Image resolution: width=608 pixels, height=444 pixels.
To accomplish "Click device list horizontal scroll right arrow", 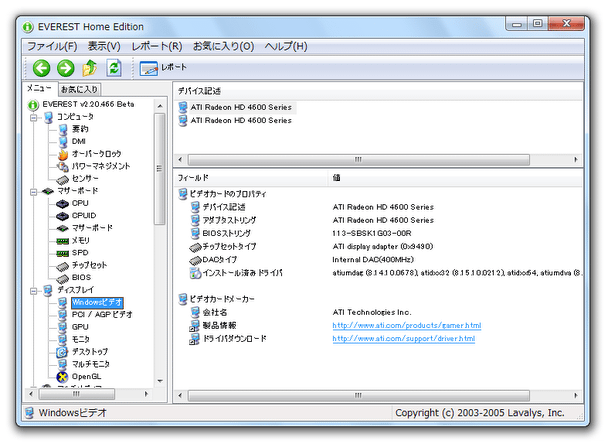I will point(576,159).
